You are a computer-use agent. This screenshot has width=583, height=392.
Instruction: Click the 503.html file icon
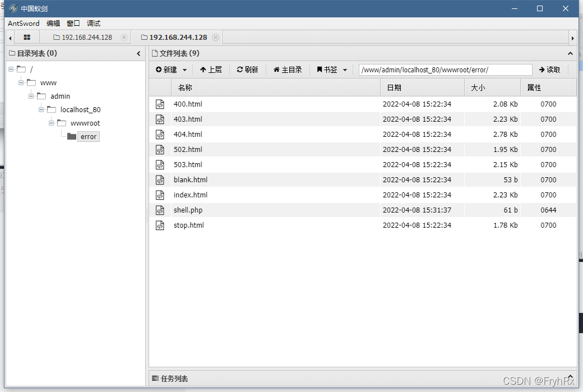point(160,165)
